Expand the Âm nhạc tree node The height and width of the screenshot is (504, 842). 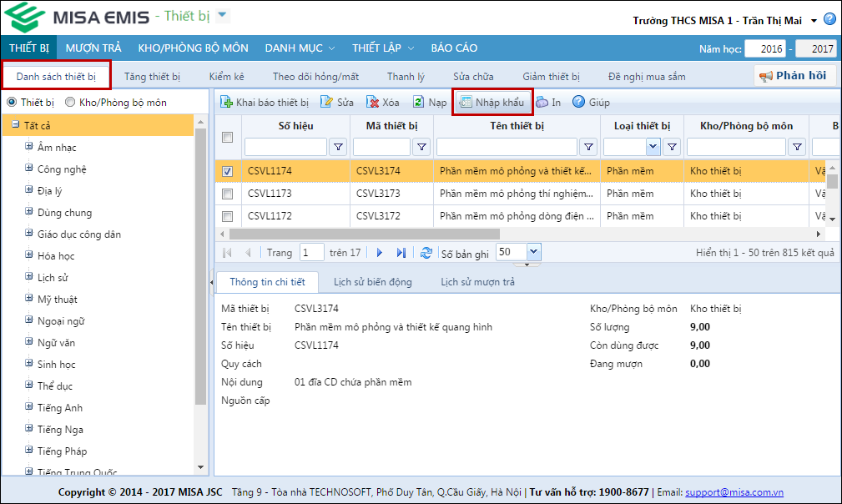tap(29, 146)
